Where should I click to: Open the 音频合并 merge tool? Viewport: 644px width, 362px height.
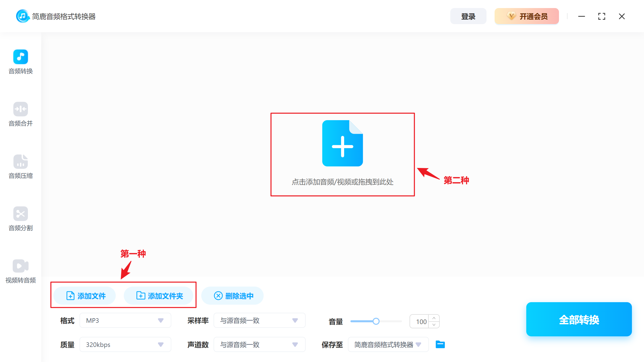coord(20,114)
